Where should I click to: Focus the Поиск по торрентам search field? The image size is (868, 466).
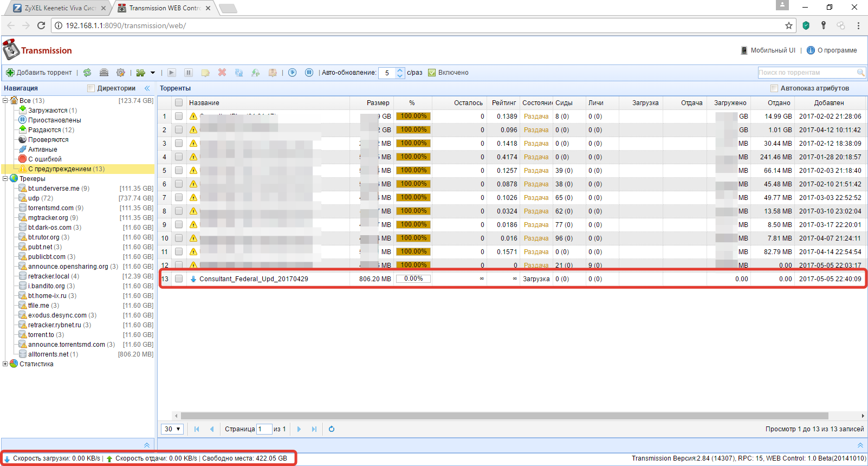807,73
